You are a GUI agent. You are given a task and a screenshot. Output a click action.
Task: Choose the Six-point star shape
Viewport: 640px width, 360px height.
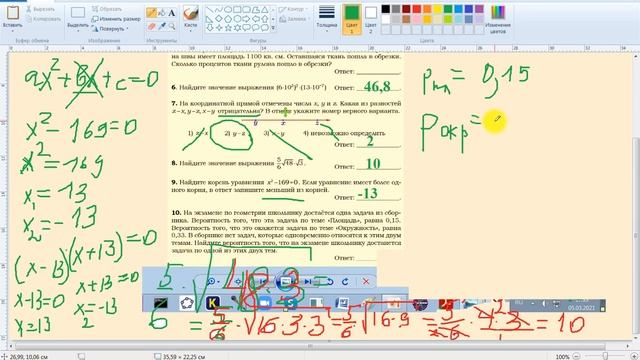coord(237,28)
